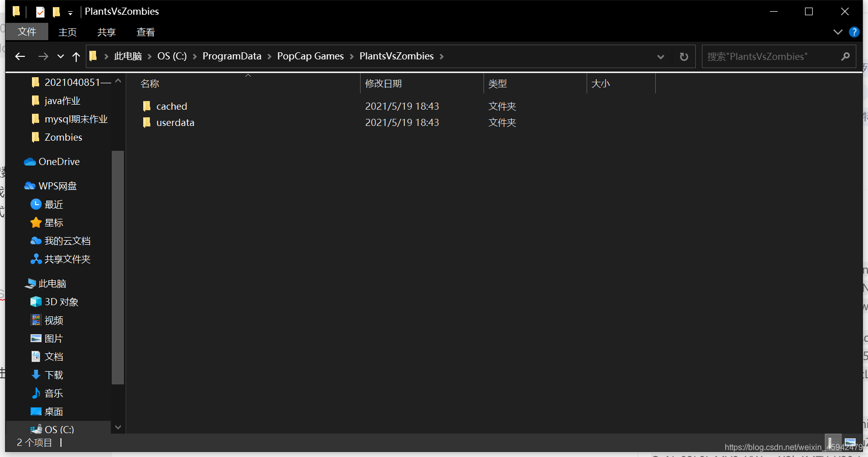Click the New Folder quick access icon
Viewport: 868px width, 457px height.
click(x=56, y=12)
